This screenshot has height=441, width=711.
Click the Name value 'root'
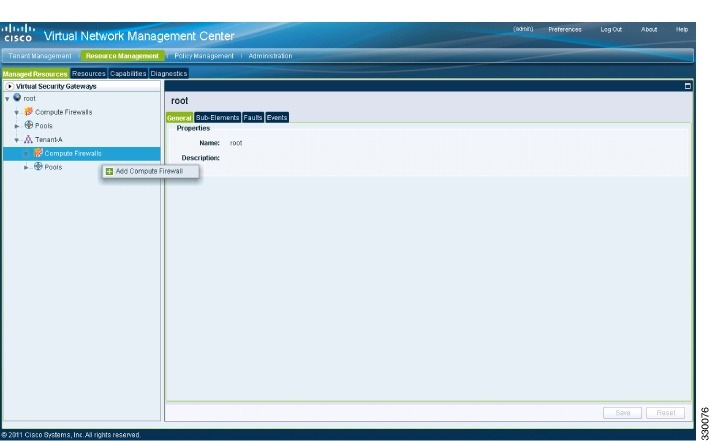(236, 143)
